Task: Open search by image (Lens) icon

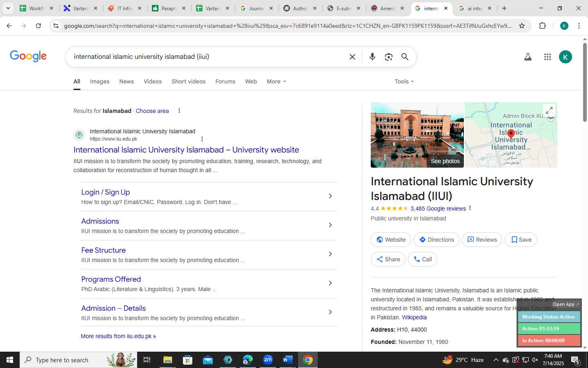Action: click(x=388, y=57)
